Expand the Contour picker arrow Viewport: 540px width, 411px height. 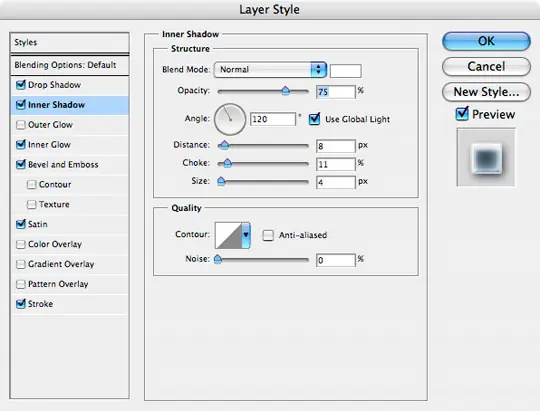pyautogui.click(x=246, y=235)
